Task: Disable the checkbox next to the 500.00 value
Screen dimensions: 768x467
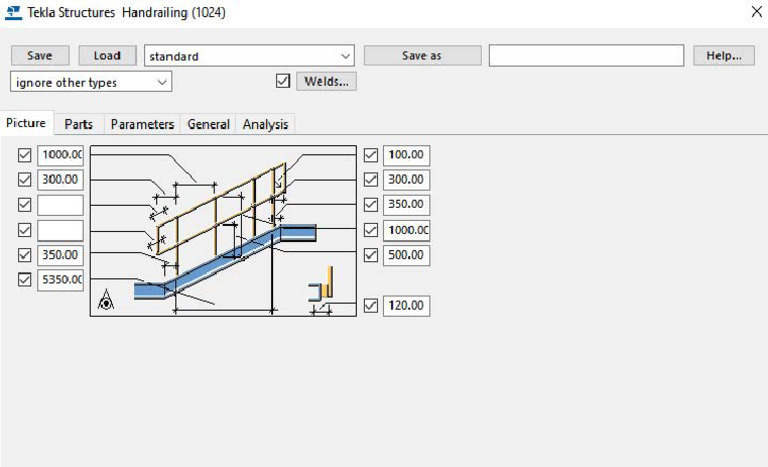Action: (371, 255)
